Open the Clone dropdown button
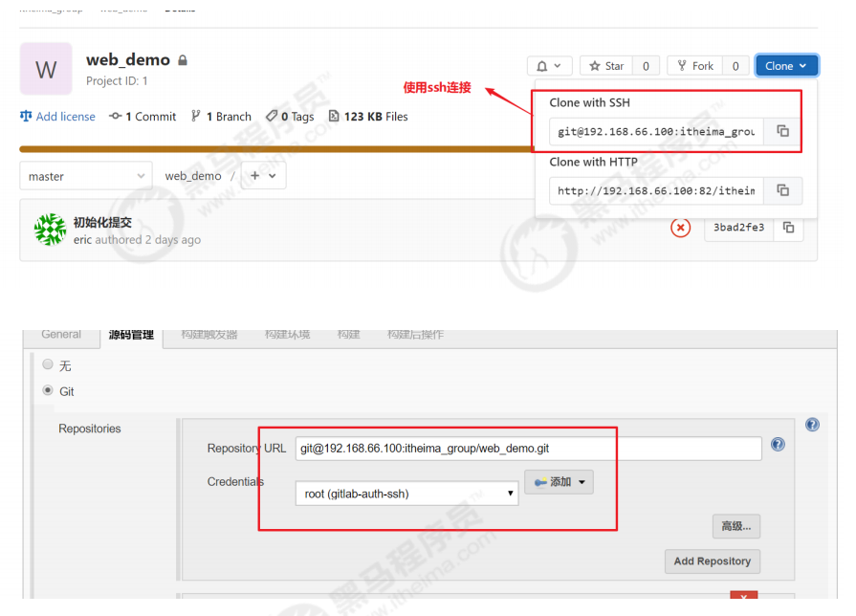Image resolution: width=856 pixels, height=616 pixels. pyautogui.click(x=786, y=66)
